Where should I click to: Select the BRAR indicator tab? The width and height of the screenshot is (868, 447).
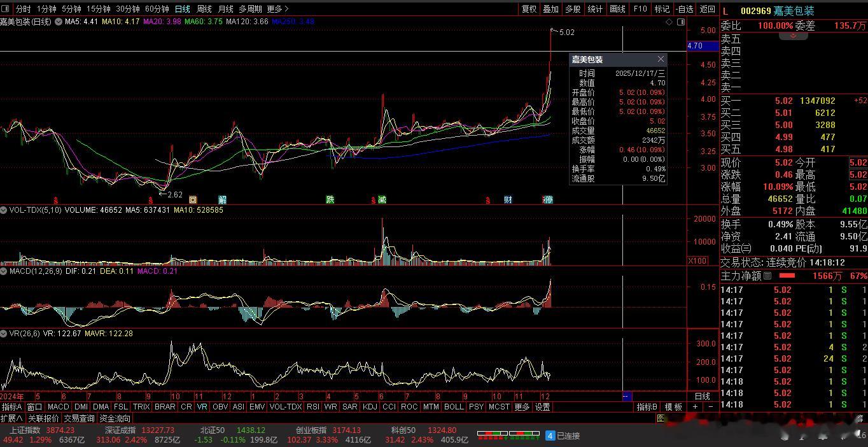pyautogui.click(x=165, y=407)
